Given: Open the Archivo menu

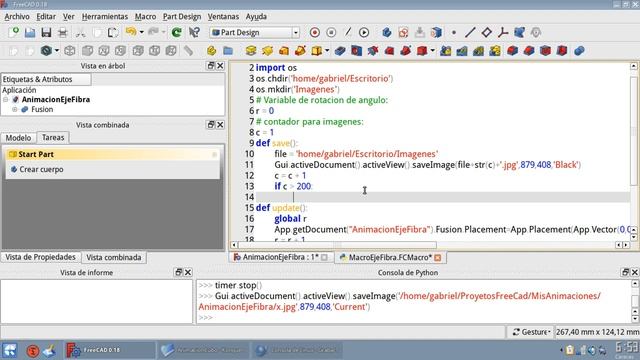Looking at the screenshot, I should (x=17, y=17).
